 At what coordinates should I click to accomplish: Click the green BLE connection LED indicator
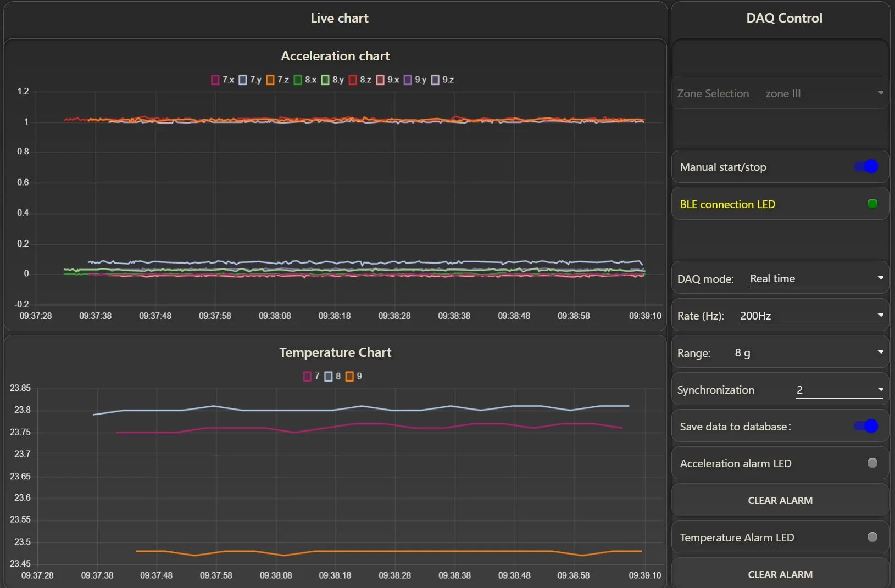point(872,204)
